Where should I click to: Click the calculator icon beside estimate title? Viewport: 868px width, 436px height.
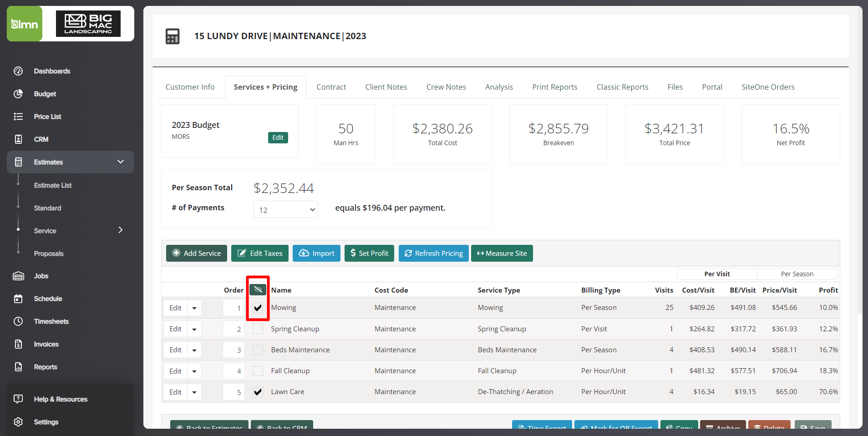point(173,36)
